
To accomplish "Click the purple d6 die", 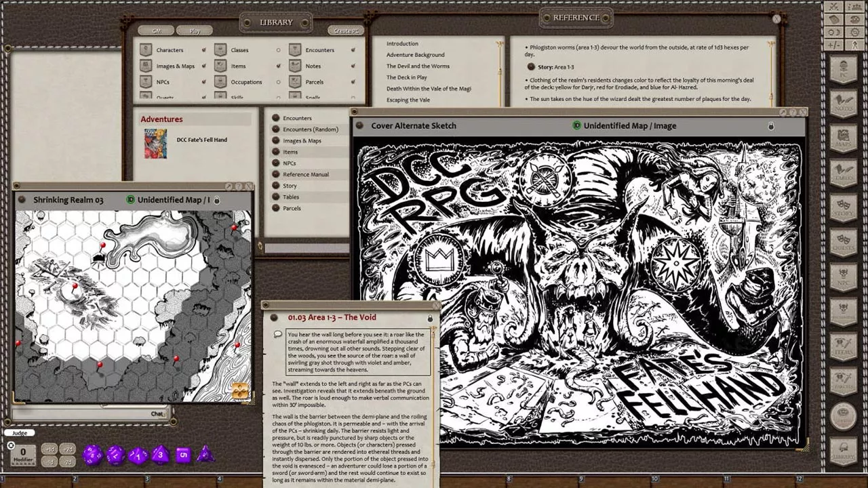I will pos(182,454).
